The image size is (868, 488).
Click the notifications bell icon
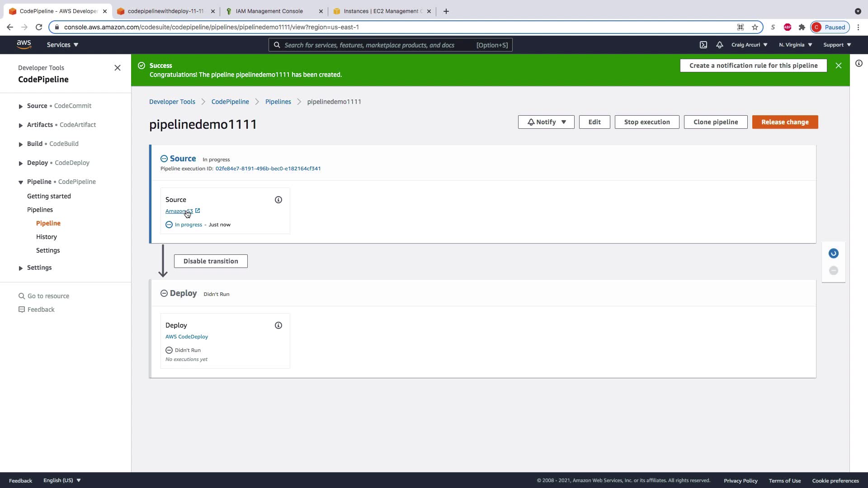pos(720,45)
